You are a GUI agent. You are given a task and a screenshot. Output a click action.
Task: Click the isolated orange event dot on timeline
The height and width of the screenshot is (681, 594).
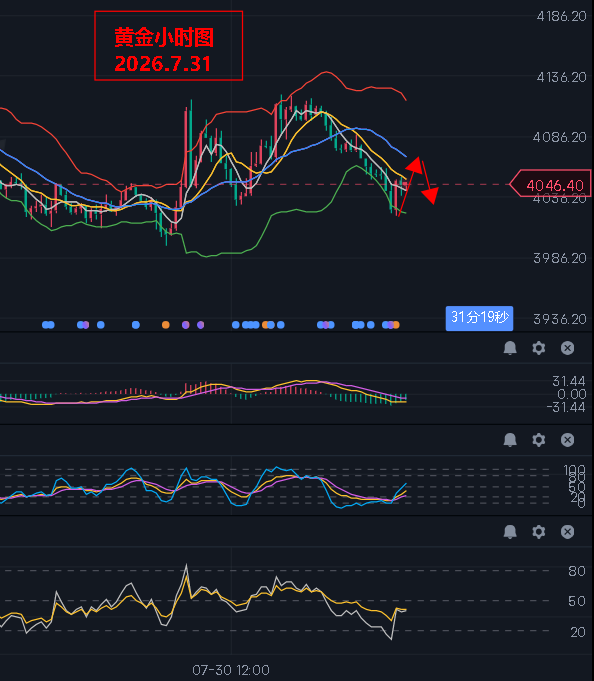[x=165, y=325]
